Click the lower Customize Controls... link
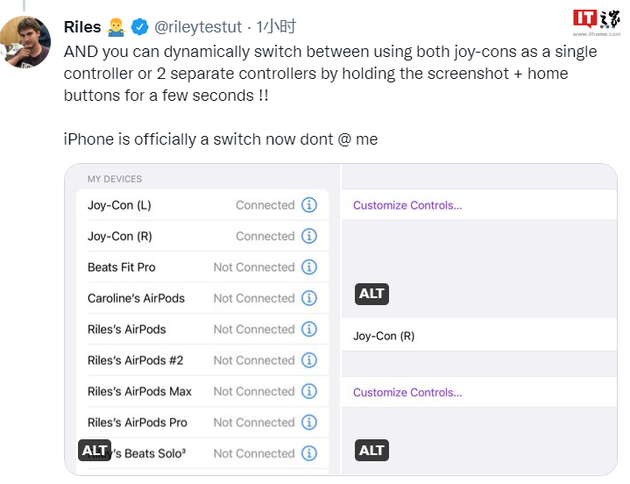The width and height of the screenshot is (630, 484). [x=407, y=392]
